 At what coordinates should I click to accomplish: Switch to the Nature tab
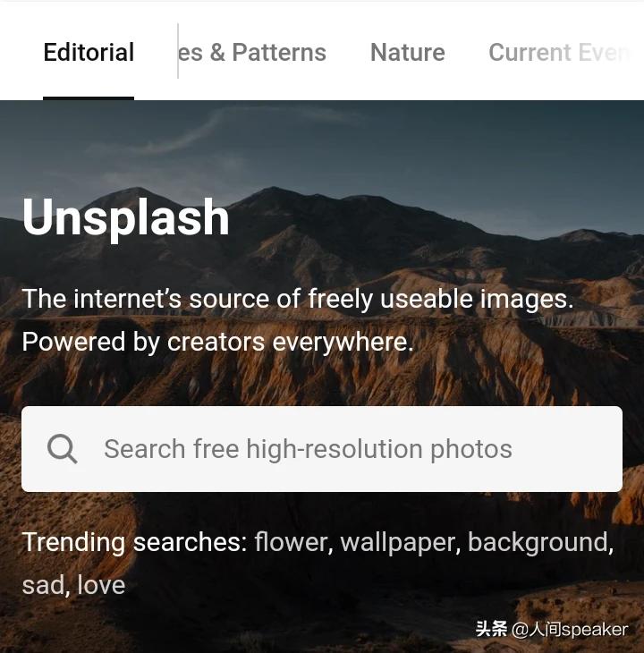(408, 53)
